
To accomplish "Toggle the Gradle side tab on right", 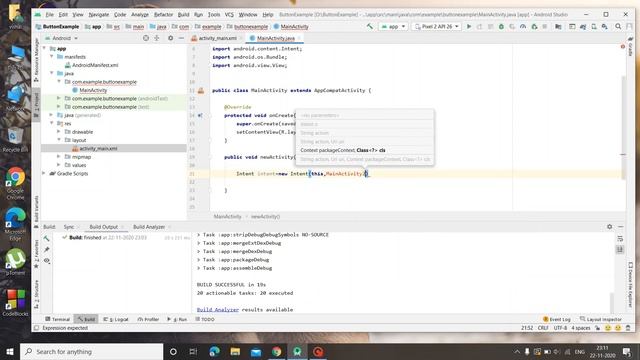I will pos(631,46).
